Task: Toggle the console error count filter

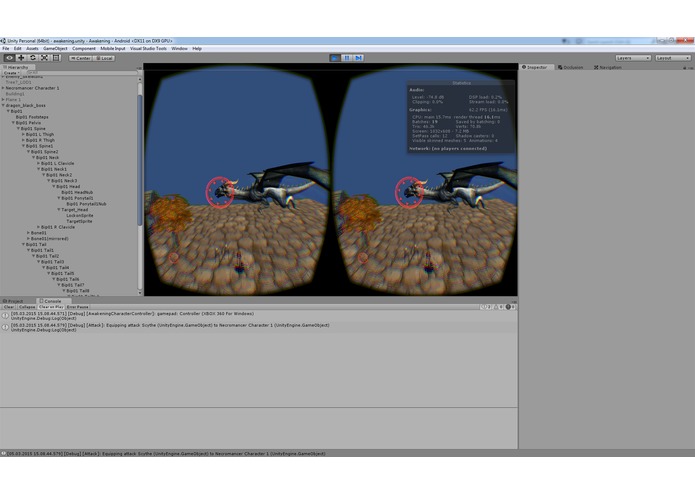Action: [511, 307]
